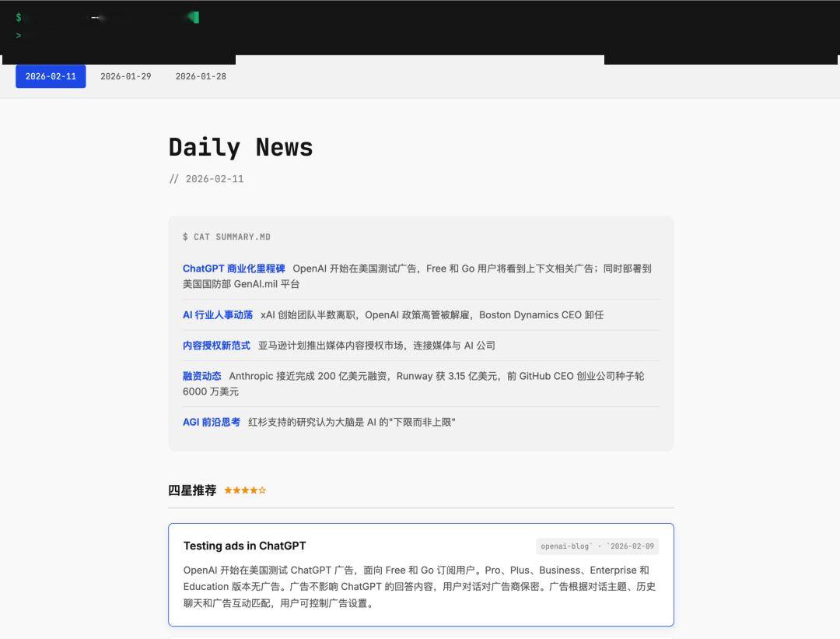Screen dimensions: 840x639
Task: Open the 2026-01-28 date tab
Action: pyautogui.click(x=201, y=76)
